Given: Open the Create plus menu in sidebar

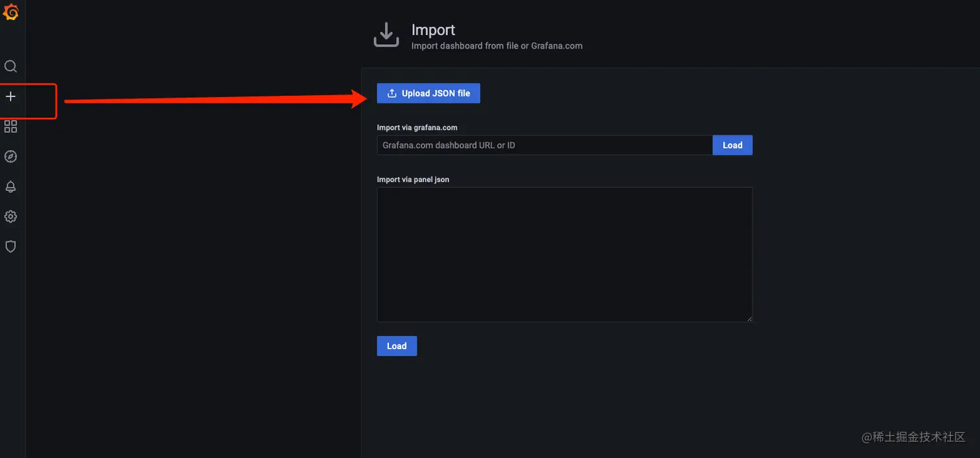Looking at the screenshot, I should click(x=10, y=97).
